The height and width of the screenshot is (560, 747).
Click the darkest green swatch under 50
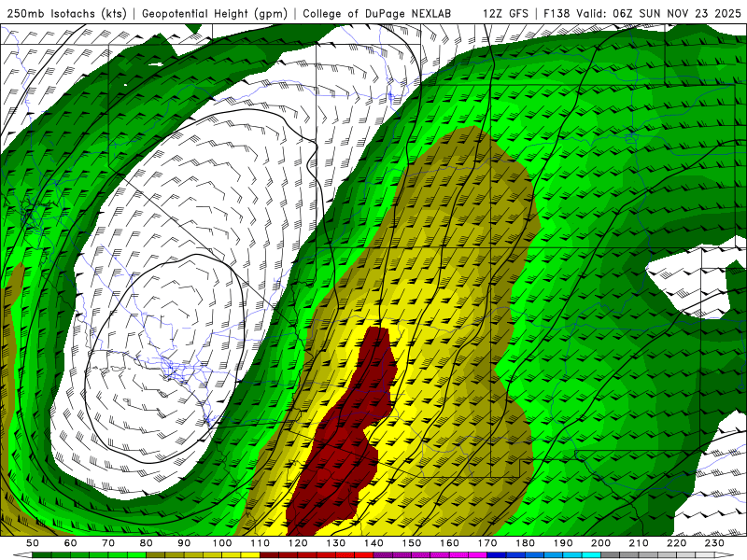[x=42, y=555]
